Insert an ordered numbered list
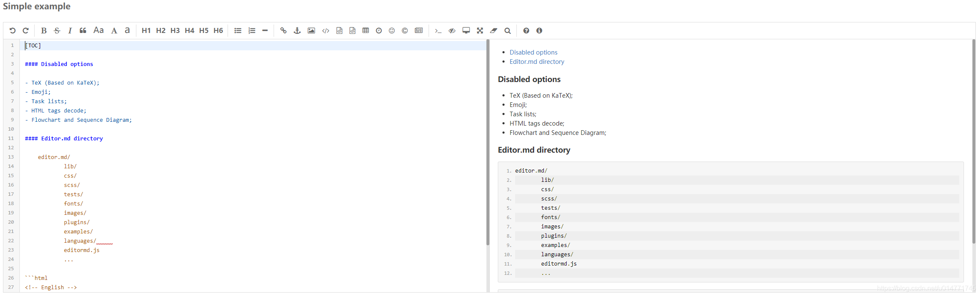This screenshot has height=296, width=980. pyautogui.click(x=252, y=30)
